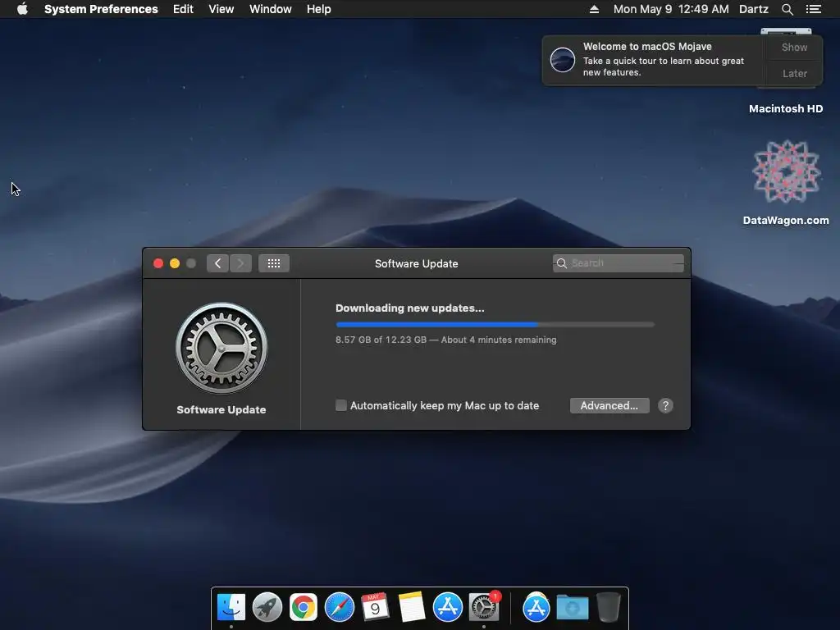
Task: Click the Welcome to macOS Mojave notification text
Action: 647,47
